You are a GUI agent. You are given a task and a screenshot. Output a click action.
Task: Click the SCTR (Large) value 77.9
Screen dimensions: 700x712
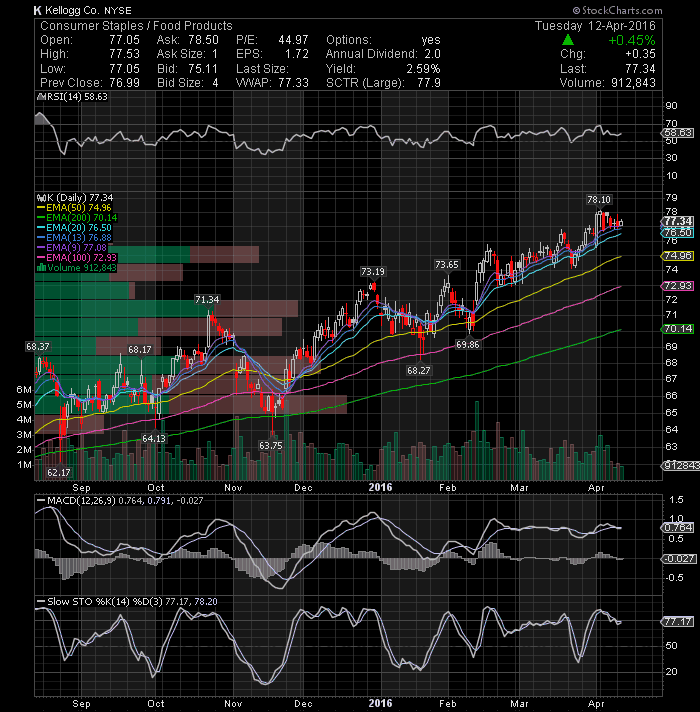pyautogui.click(x=429, y=83)
